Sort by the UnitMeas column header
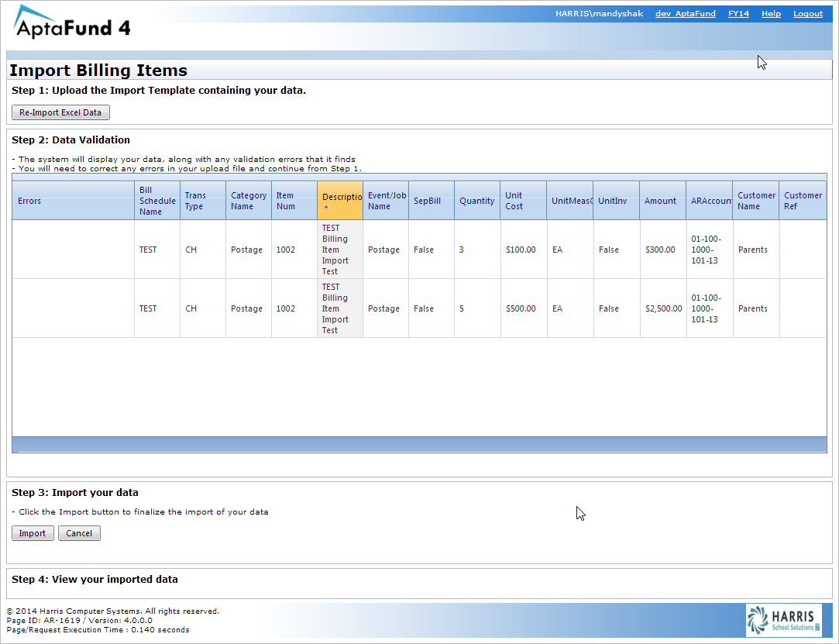The width and height of the screenshot is (839, 644). (x=570, y=201)
